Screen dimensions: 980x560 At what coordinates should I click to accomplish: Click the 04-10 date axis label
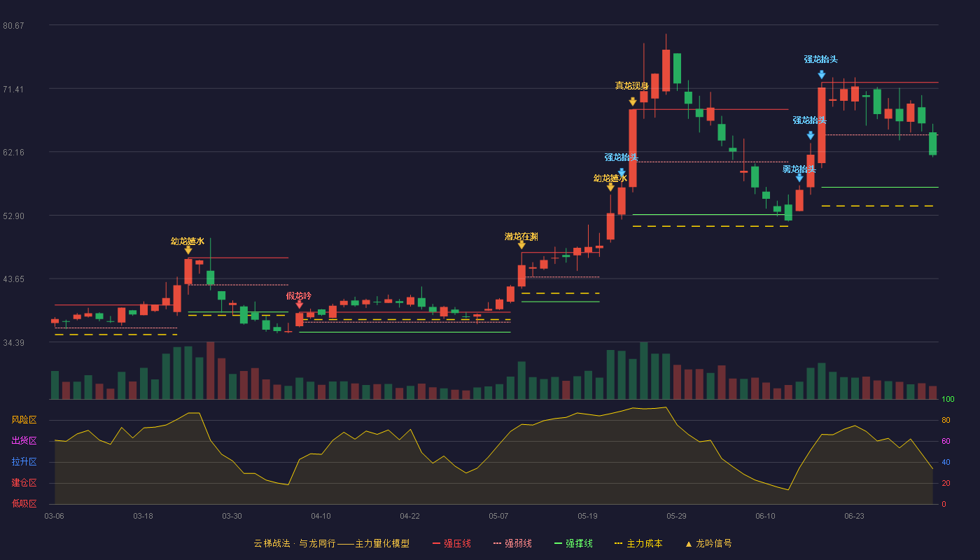321,516
